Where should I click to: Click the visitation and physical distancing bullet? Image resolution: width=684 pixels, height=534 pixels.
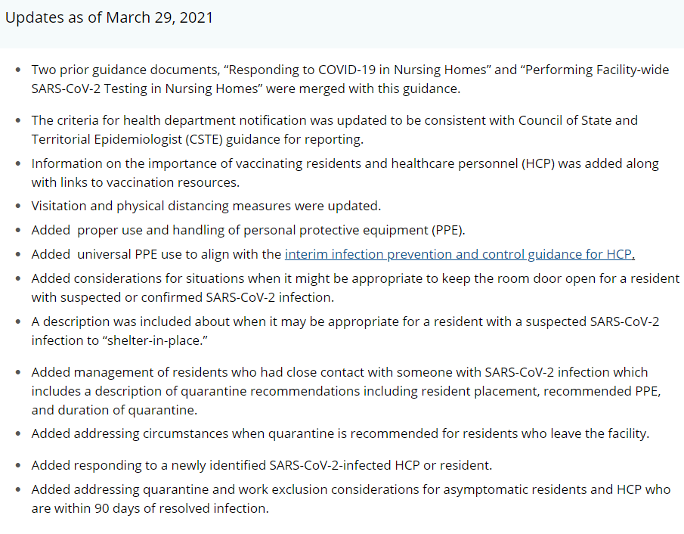[206, 206]
